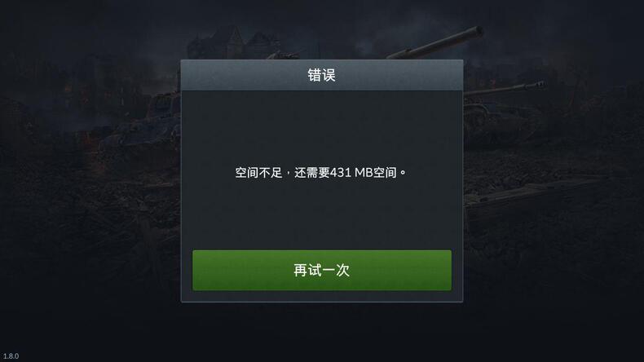Screen dimensions: 644x362
Task: Click the green 再试一次 retry button
Action: point(321,270)
